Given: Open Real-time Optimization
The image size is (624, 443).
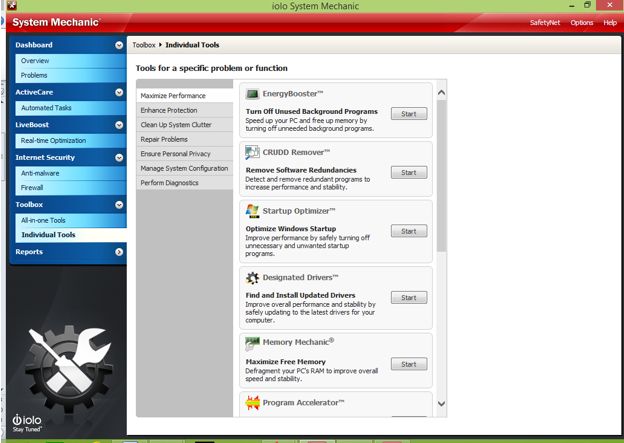Looking at the screenshot, I should (71, 141).
